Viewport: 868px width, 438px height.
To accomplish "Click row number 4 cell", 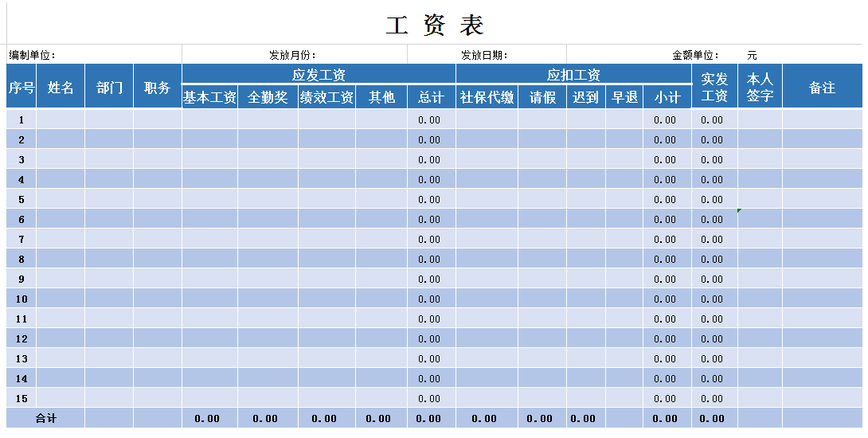I will click(21, 179).
